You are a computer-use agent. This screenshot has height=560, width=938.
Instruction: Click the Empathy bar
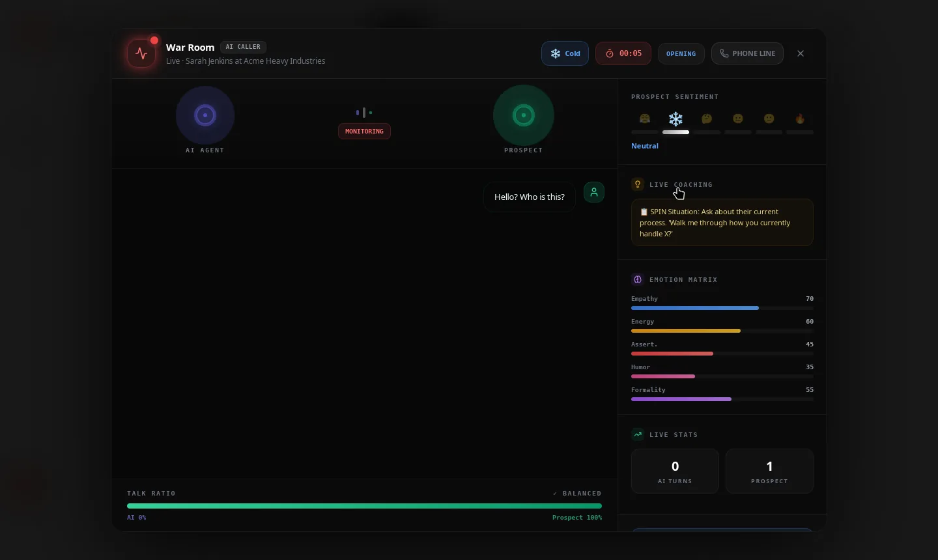coord(722,308)
